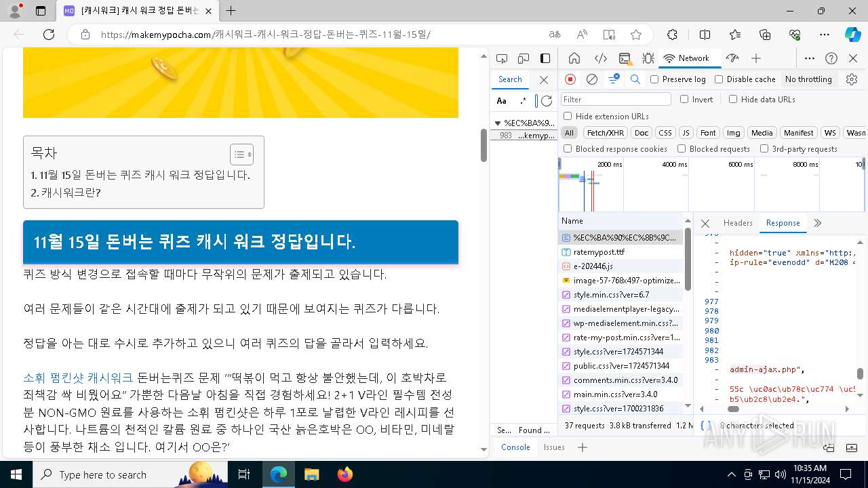Open the DevTools Welcome home tab

pyautogui.click(x=574, y=58)
